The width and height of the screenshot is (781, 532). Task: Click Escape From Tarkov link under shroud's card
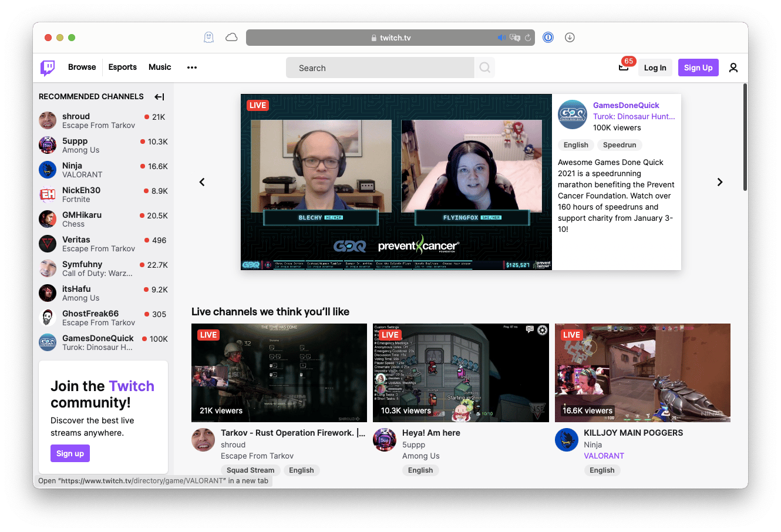point(257,456)
